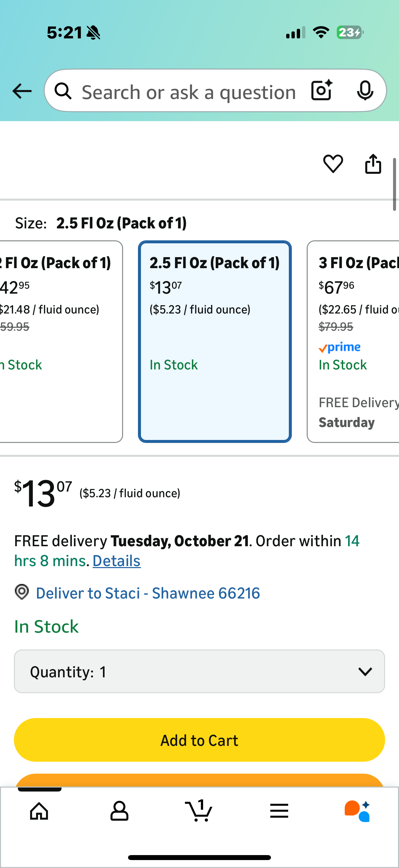
Task: Tap the search input field
Action: point(189,92)
